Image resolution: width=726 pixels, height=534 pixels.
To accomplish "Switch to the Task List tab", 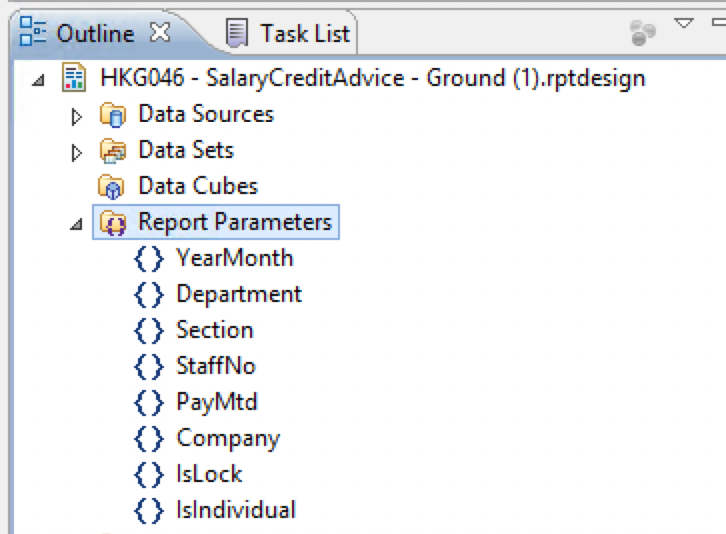I will [304, 33].
